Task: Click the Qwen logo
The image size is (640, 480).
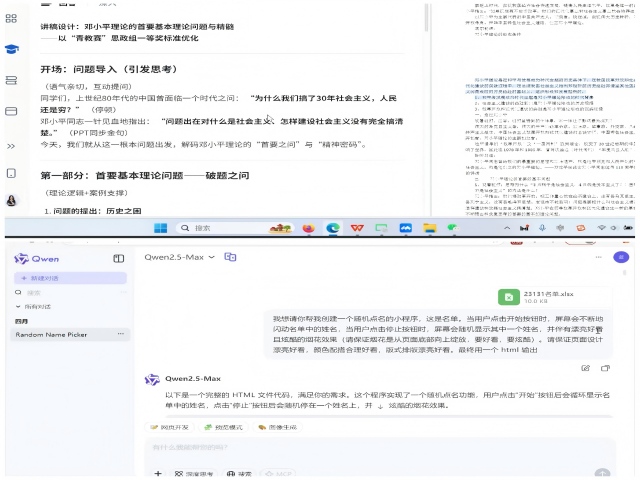Action: [x=36, y=259]
